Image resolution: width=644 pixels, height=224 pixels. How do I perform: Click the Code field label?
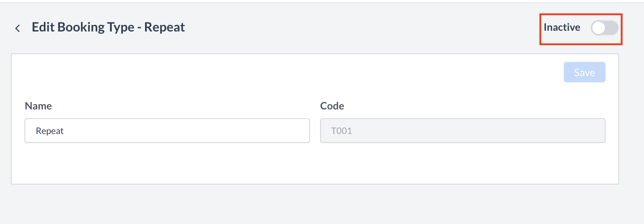332,106
